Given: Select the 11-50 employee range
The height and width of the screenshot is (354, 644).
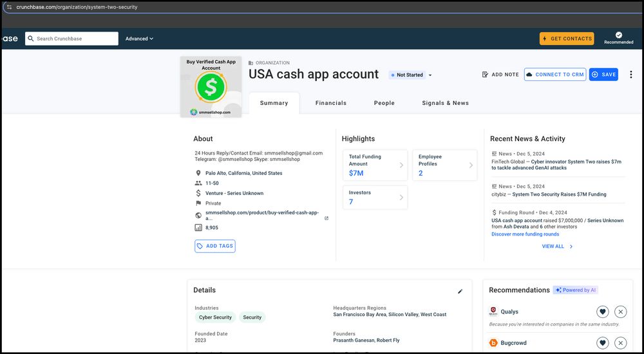Looking at the screenshot, I should 212,183.
